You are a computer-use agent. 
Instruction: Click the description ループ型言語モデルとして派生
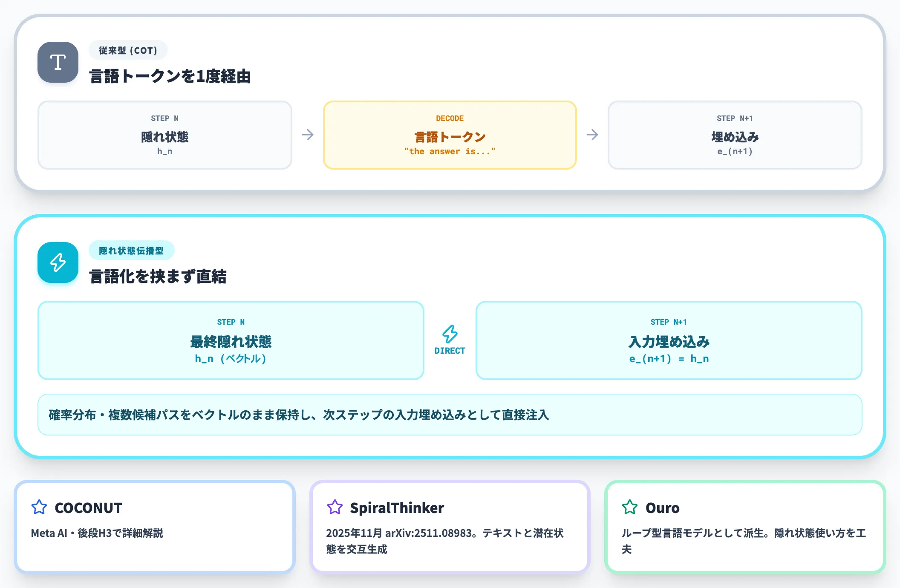(x=744, y=541)
